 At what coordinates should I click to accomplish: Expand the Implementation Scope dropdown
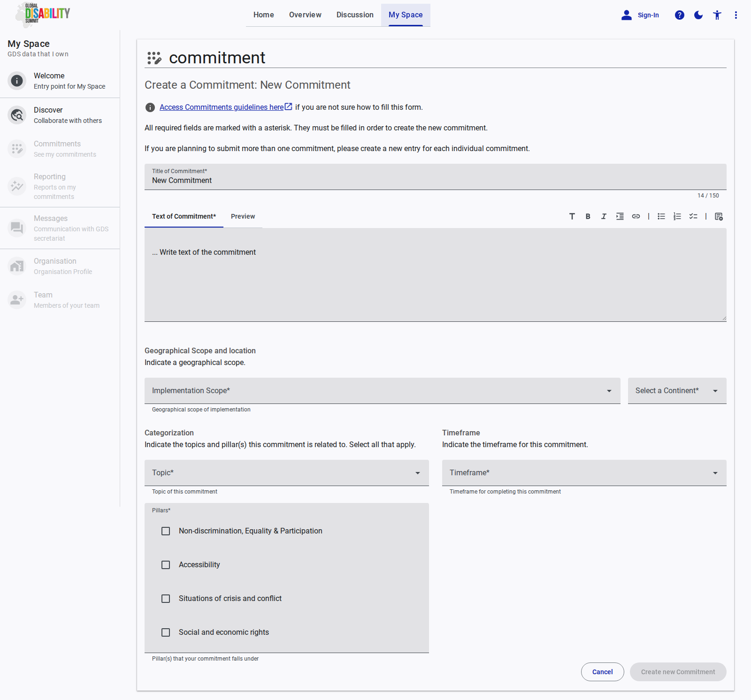pyautogui.click(x=382, y=391)
